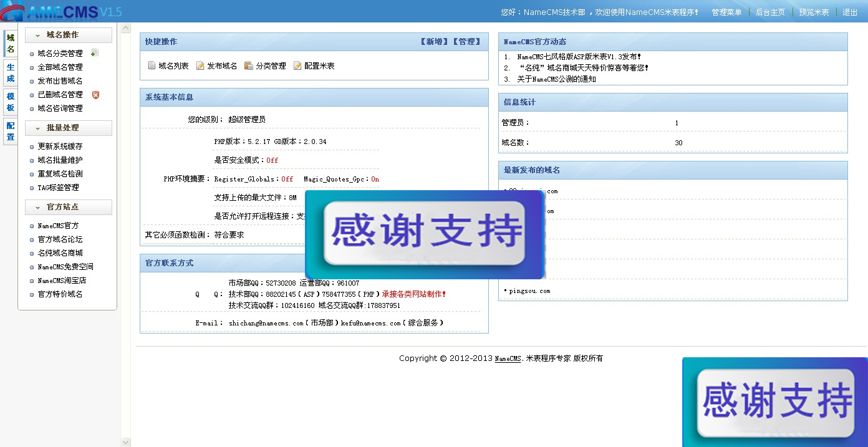Click the 分类管理 clipboard icon
The image size is (868, 447).
249,65
